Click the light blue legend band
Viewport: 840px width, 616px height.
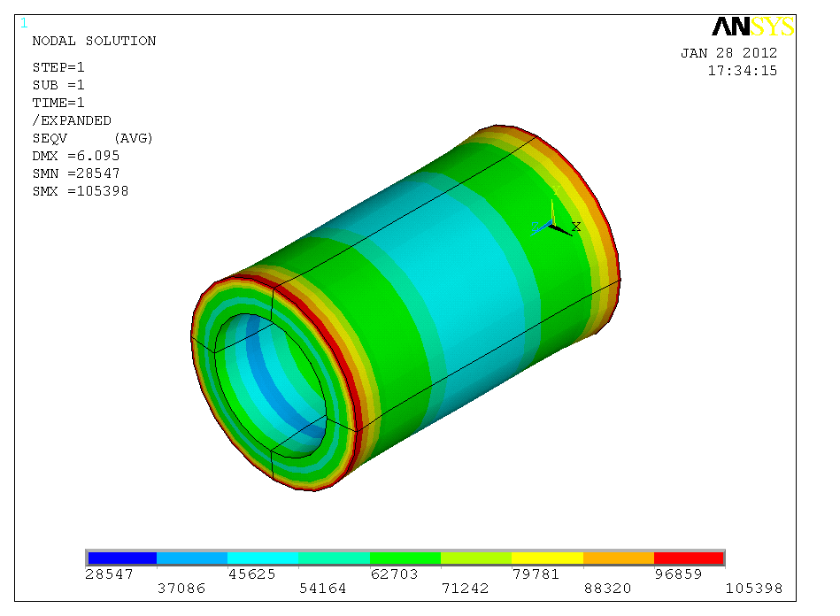[x=192, y=558]
